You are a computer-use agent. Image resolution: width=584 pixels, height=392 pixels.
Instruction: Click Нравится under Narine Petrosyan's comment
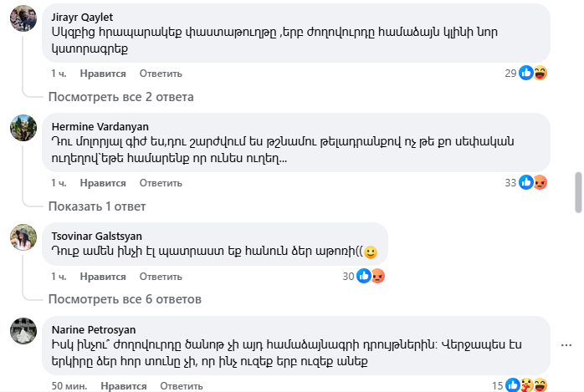[x=123, y=386]
